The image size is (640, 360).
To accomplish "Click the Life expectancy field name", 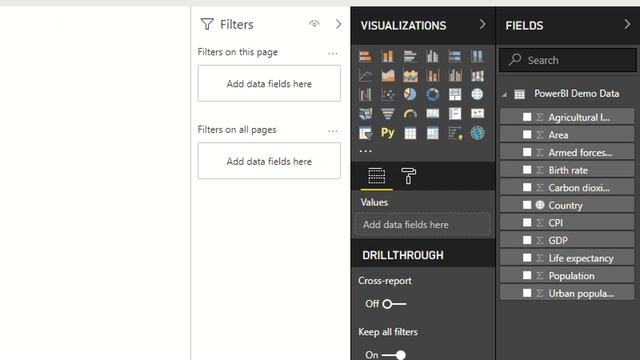I will [x=581, y=258].
